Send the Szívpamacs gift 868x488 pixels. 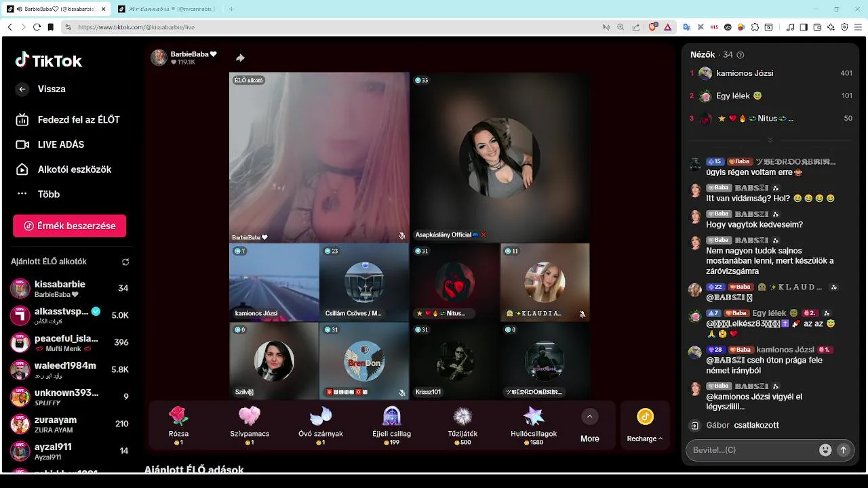[x=250, y=426]
